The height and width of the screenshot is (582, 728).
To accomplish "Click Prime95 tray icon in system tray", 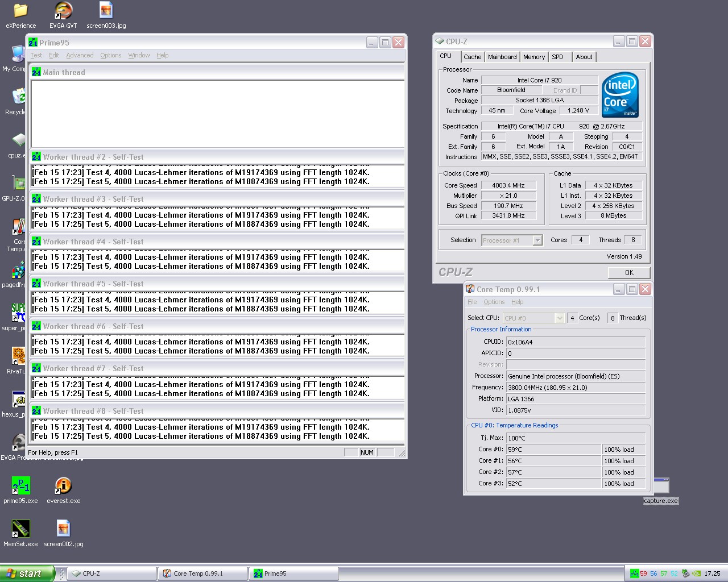I will click(634, 573).
